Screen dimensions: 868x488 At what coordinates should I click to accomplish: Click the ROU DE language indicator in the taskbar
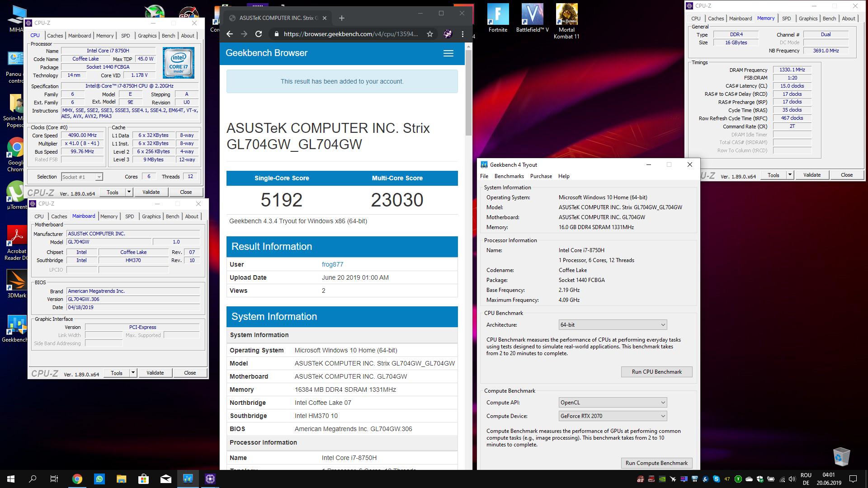tap(806, 479)
